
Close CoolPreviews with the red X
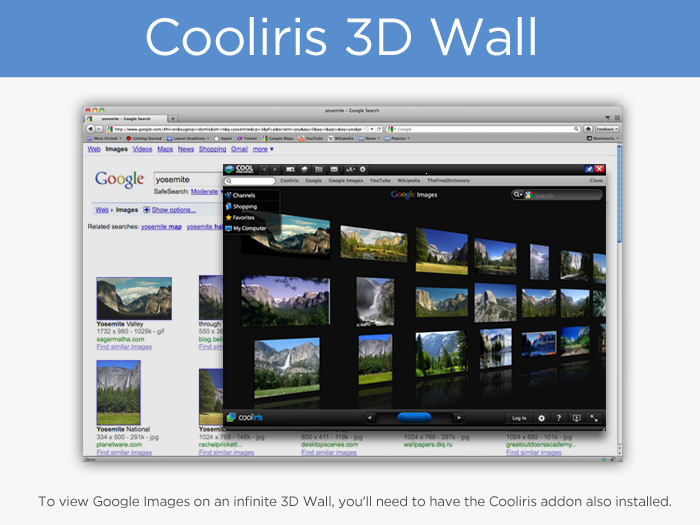point(600,169)
